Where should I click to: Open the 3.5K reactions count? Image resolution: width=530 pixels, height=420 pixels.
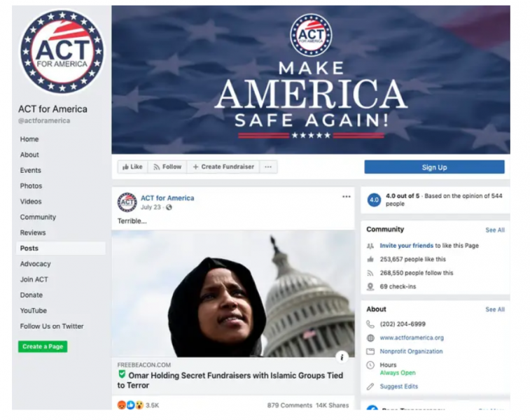coord(152,405)
